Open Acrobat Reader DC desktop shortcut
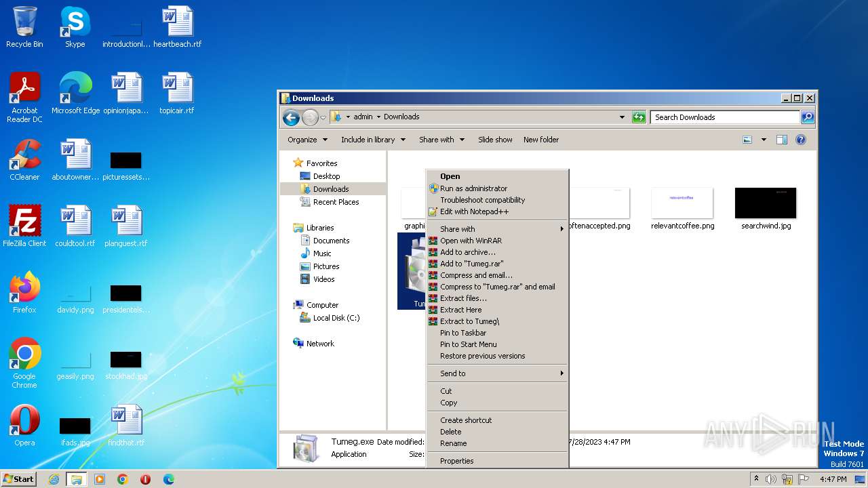This screenshot has width=868, height=488. click(24, 98)
